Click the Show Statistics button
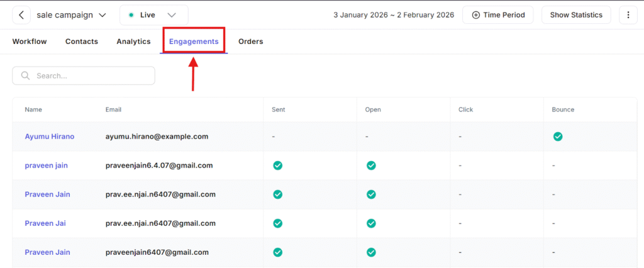This screenshot has height=268, width=644. [575, 14]
